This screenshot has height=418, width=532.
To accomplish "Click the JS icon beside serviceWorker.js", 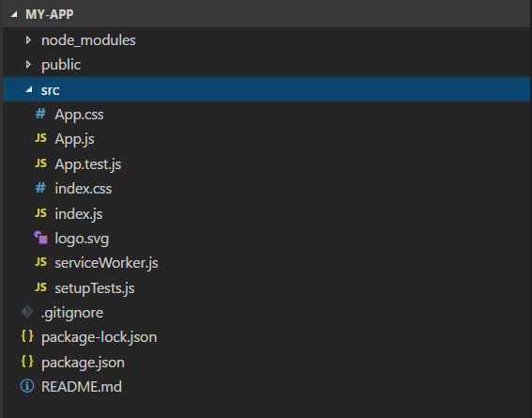I will [x=40, y=262].
